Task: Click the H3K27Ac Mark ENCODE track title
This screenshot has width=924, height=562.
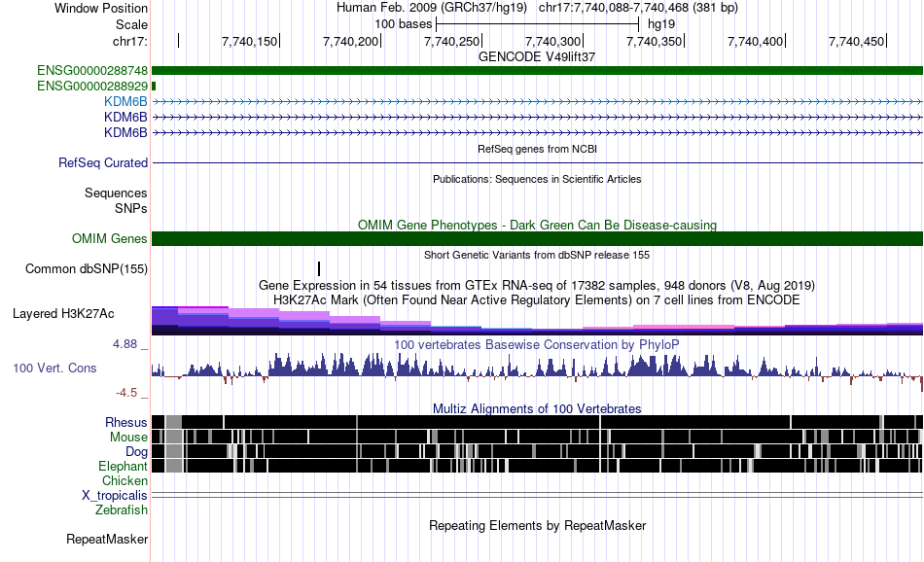Action: pyautogui.click(x=537, y=299)
